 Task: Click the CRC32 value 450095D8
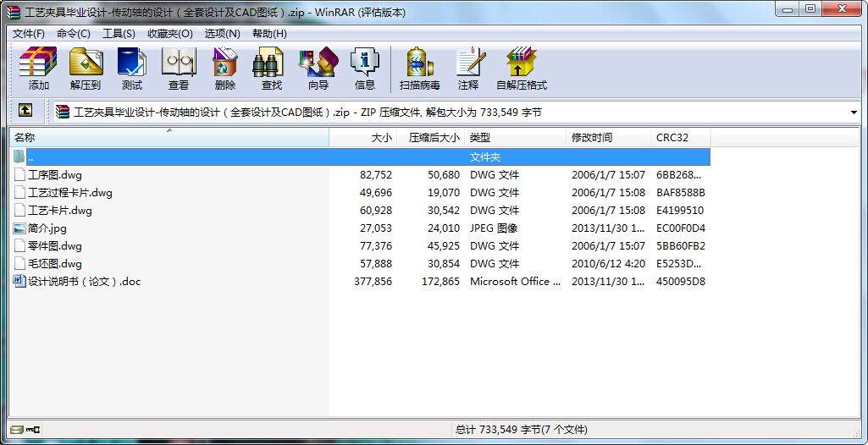pos(680,281)
